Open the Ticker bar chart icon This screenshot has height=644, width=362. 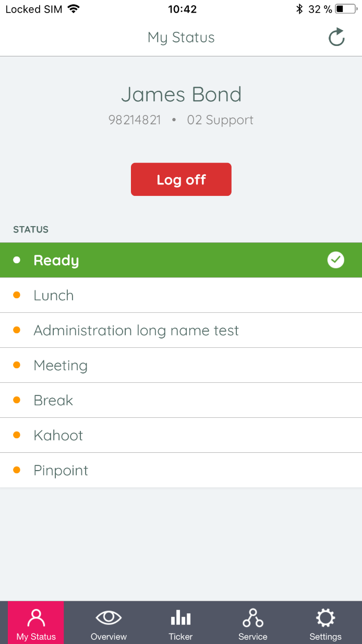point(180,618)
